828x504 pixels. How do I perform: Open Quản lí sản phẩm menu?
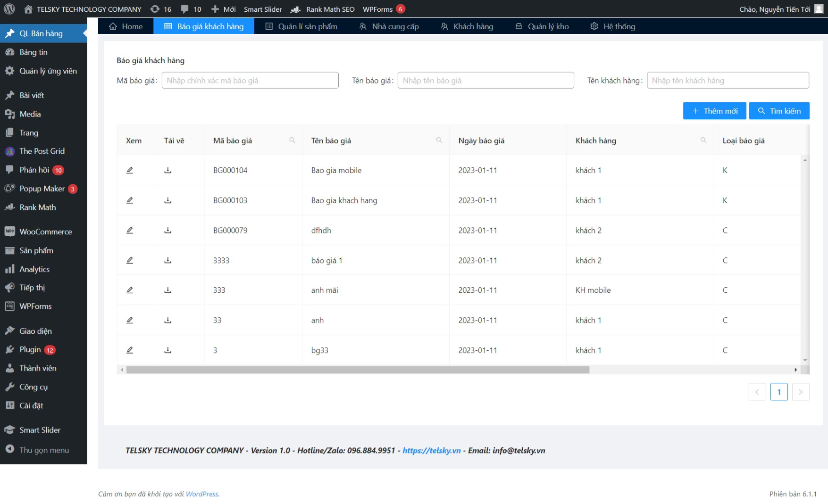coord(301,26)
